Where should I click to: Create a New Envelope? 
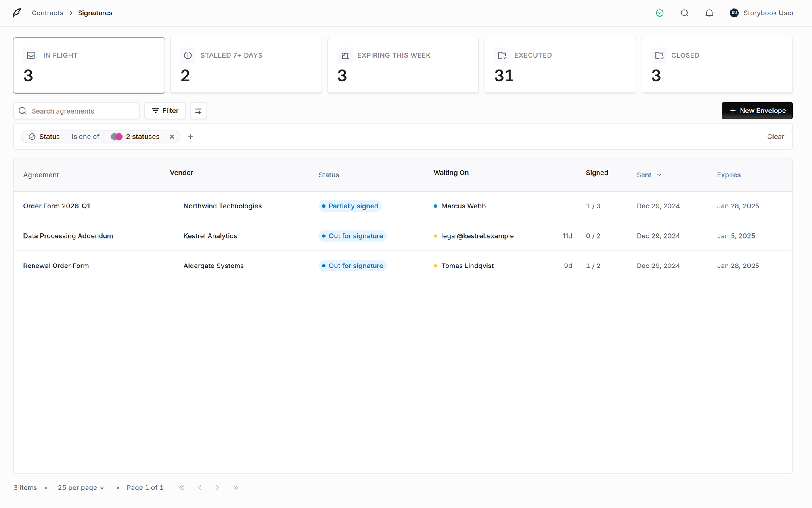757,111
